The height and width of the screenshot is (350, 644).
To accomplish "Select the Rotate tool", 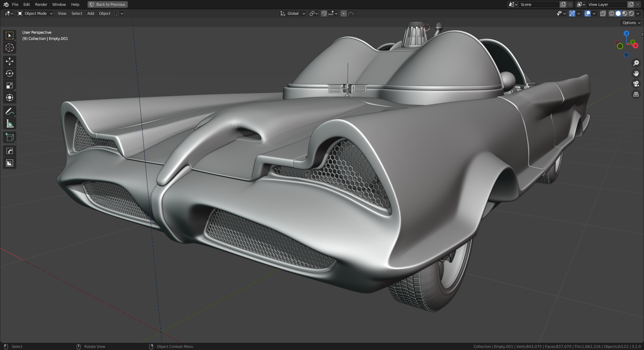I will point(10,73).
